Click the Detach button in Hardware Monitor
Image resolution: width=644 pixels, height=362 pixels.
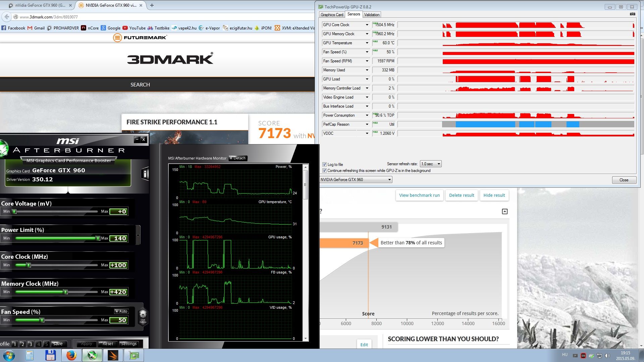pyautogui.click(x=238, y=158)
